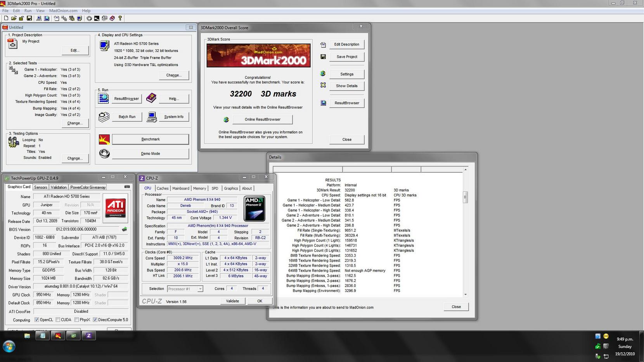
Task: Click the Windows Start orb
Action: (x=9, y=346)
